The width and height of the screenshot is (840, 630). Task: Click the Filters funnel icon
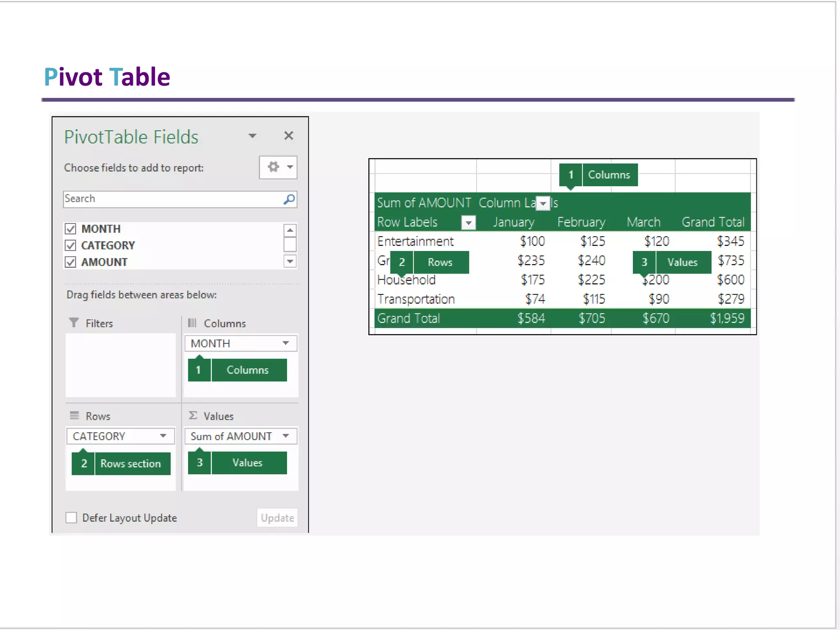coord(74,323)
